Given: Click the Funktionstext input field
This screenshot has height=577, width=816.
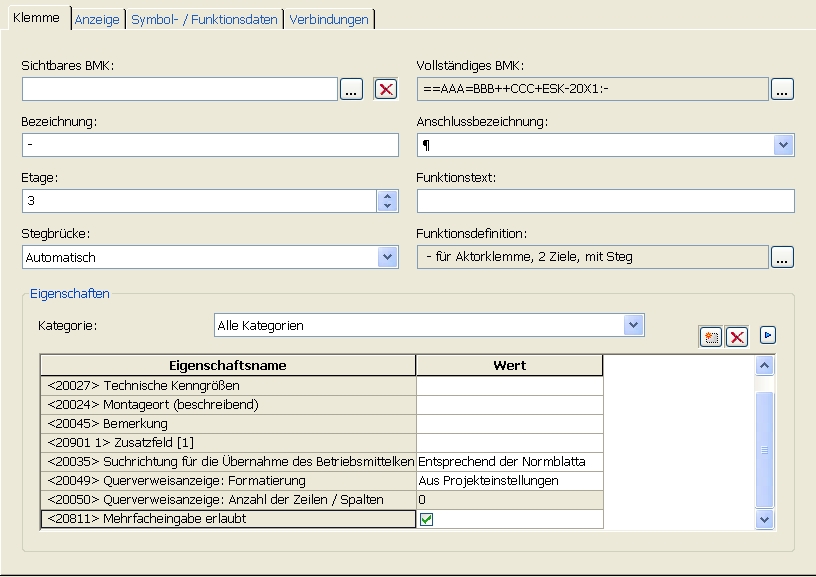Looking at the screenshot, I should coord(606,201).
